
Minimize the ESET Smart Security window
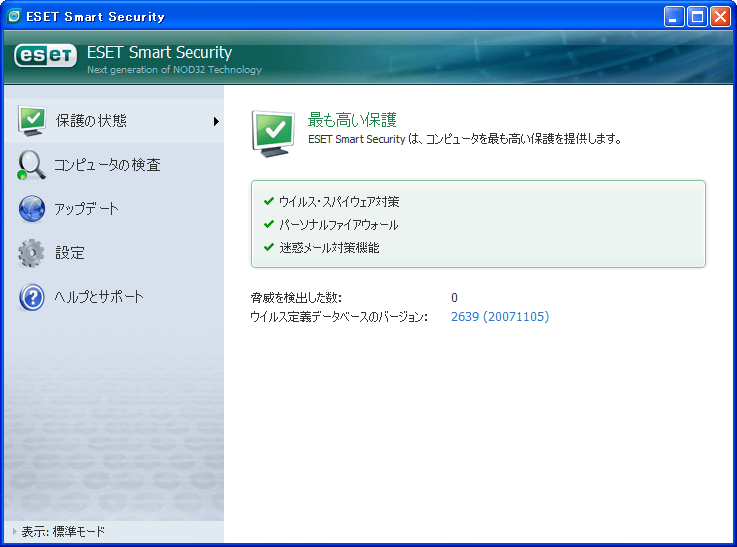674,17
